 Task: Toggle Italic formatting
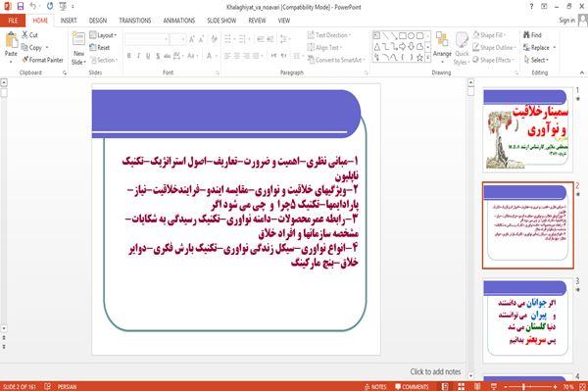pos(138,56)
